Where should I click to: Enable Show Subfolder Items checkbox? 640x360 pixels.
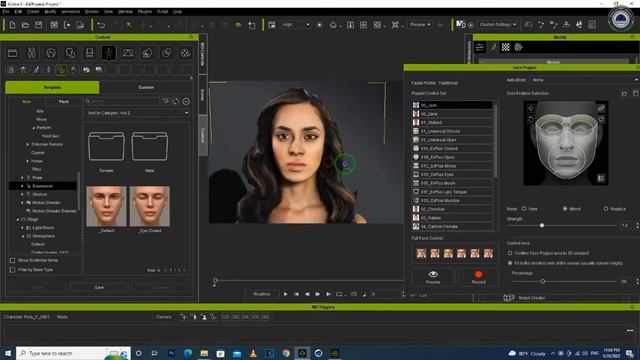click(12, 260)
